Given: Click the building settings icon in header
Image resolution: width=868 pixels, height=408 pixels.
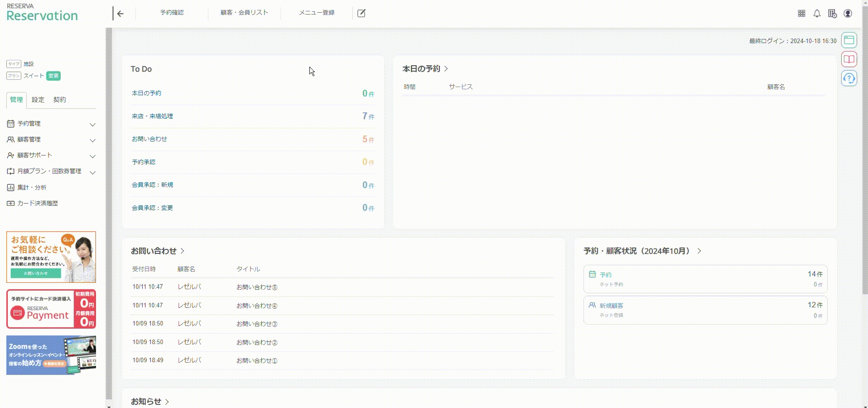Looking at the screenshot, I should (832, 14).
